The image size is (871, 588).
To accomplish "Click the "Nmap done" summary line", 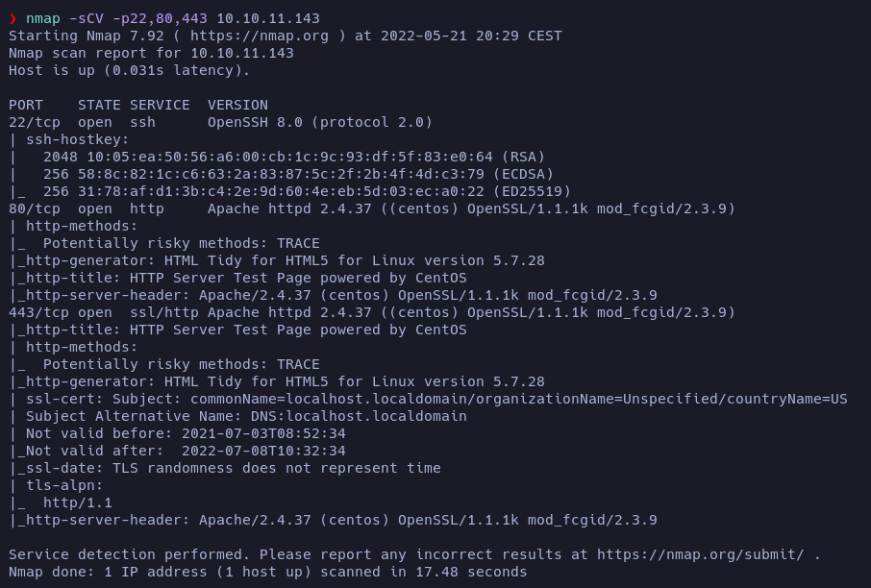I will click(x=267, y=572).
